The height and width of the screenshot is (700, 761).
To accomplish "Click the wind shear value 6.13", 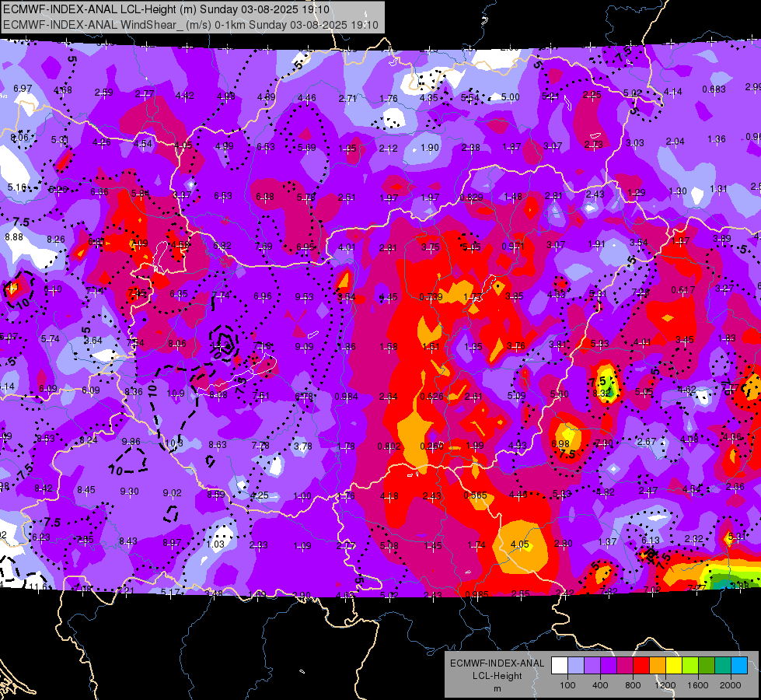I will (x=651, y=541).
